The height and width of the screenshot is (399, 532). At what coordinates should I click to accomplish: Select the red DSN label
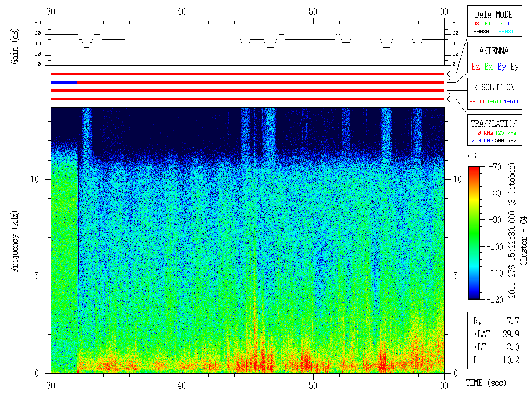pos(477,24)
